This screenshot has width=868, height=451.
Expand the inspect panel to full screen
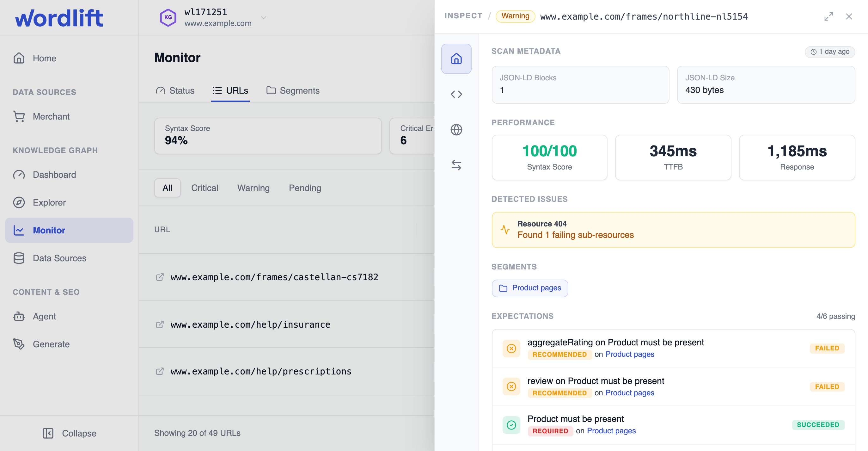click(828, 16)
